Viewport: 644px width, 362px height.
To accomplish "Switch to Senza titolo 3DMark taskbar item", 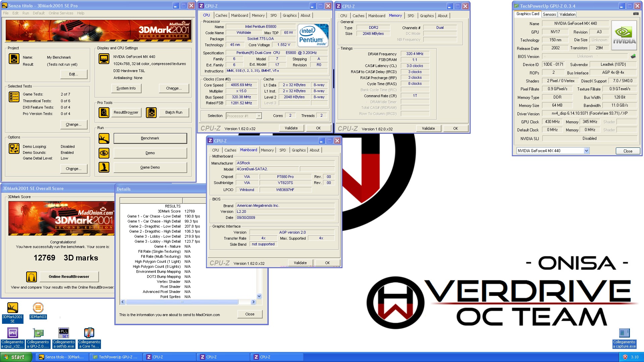I will tap(62, 357).
